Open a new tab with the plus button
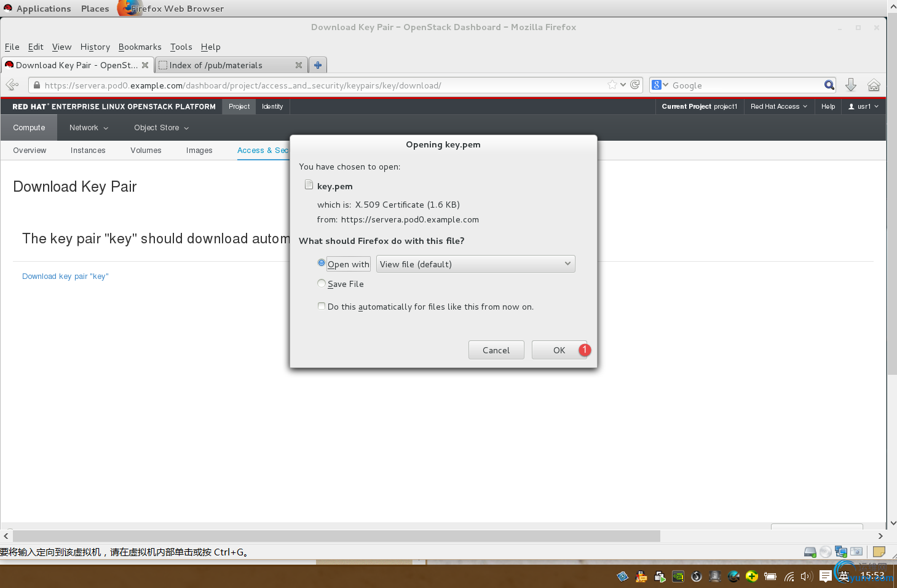 tap(318, 65)
